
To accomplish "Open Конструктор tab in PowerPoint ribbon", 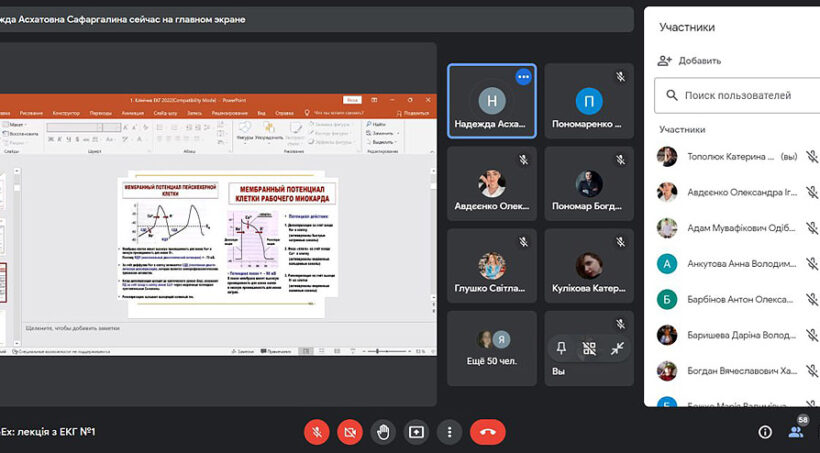I will click(66, 113).
